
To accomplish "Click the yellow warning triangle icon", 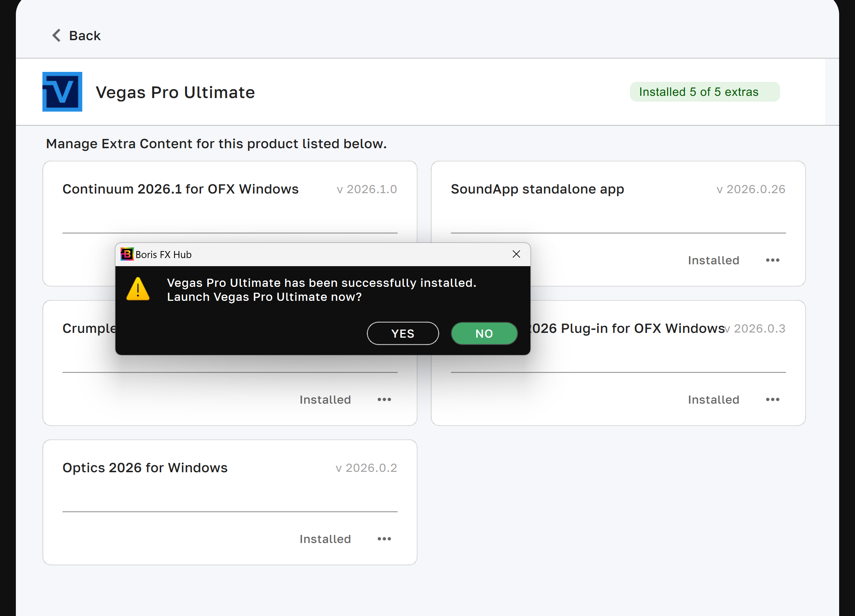I will (x=138, y=289).
